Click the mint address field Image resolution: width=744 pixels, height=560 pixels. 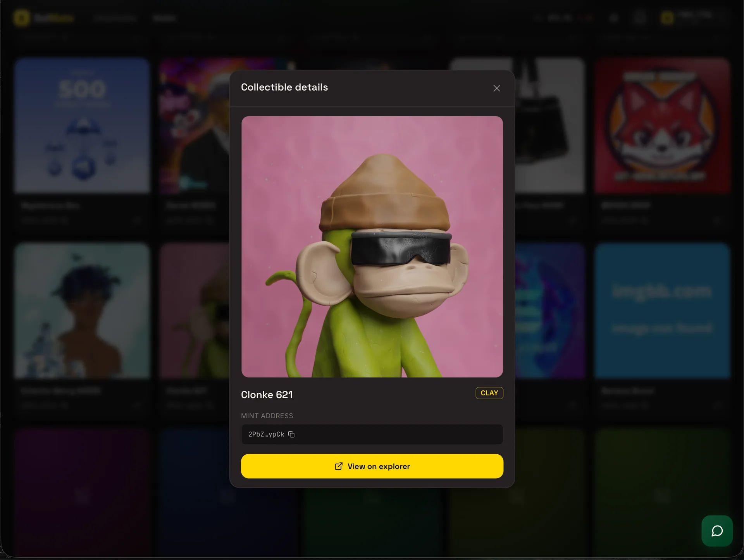click(372, 435)
